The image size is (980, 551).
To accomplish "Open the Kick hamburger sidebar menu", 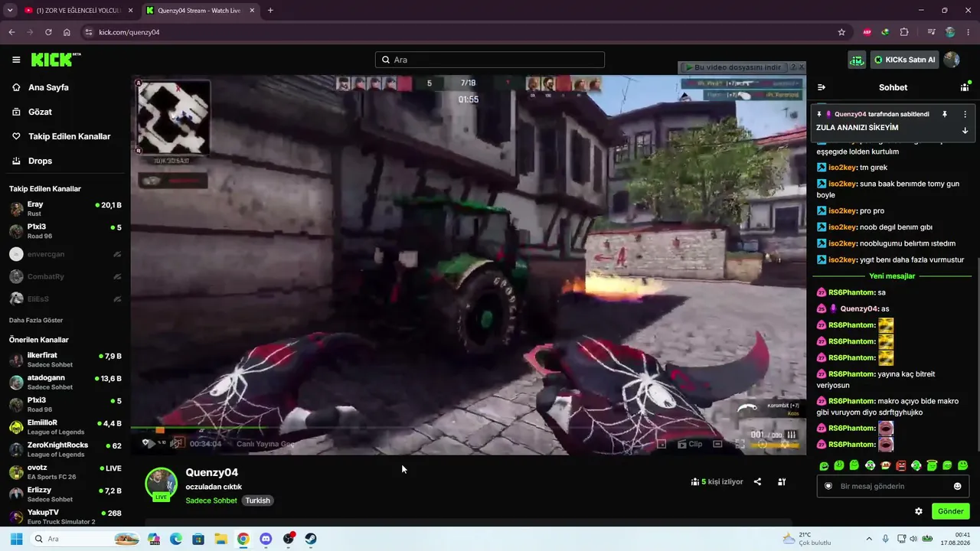I will click(16, 60).
